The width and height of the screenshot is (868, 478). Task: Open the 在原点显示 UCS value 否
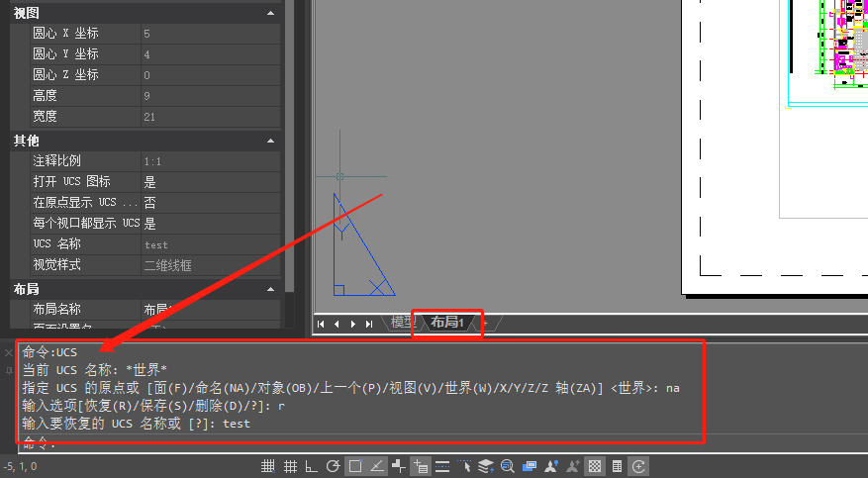(x=211, y=203)
